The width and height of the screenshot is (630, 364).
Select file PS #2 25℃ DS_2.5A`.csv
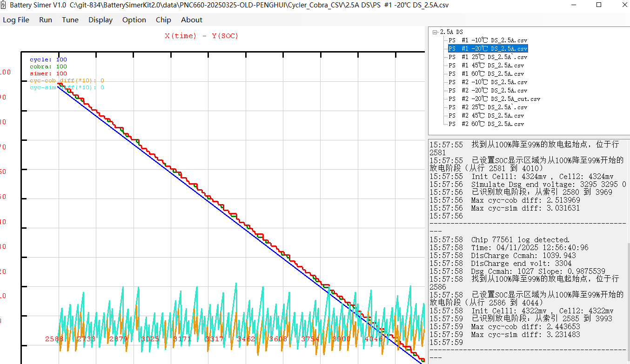click(x=488, y=107)
